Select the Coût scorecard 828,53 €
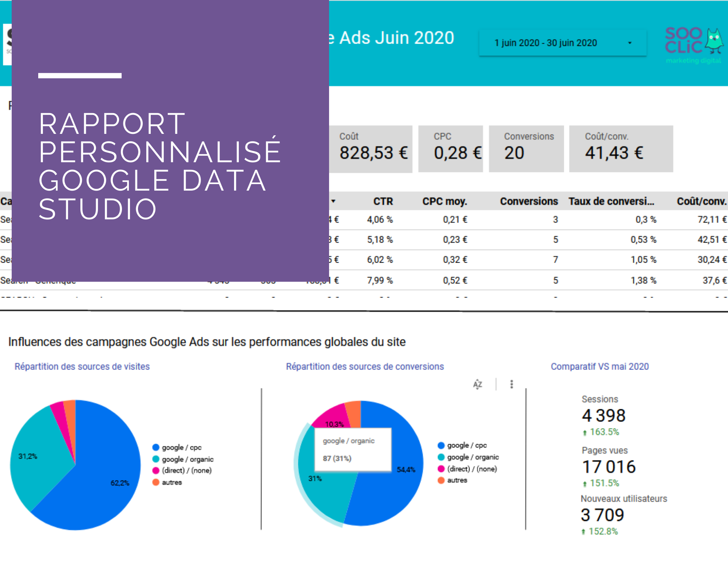This screenshot has width=728, height=582. coord(371,149)
